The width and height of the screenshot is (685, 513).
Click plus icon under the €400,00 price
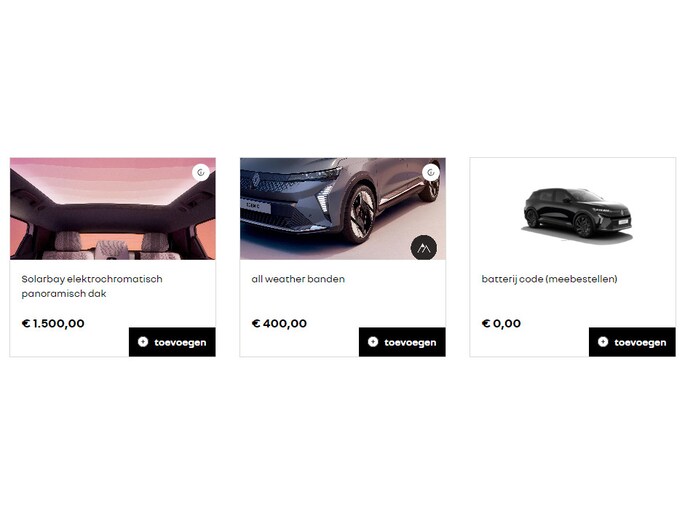point(373,342)
